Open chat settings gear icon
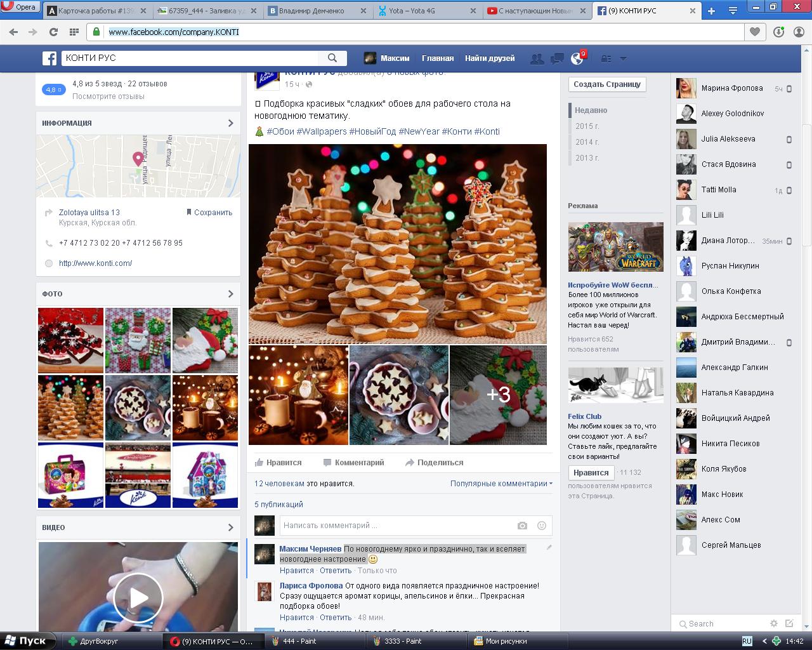The width and height of the screenshot is (812, 650). pyautogui.click(x=773, y=623)
